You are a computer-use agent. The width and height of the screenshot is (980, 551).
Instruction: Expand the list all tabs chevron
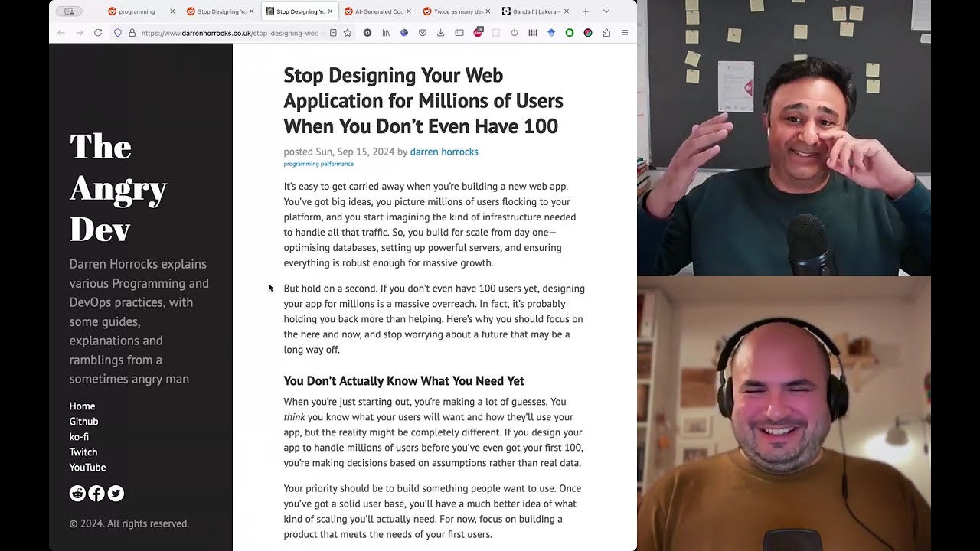click(606, 11)
